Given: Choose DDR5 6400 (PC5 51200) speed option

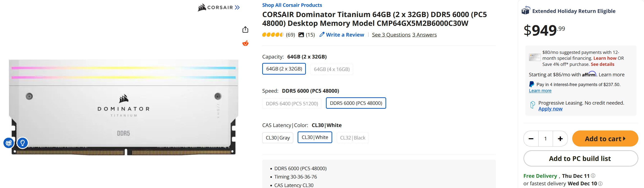Looking at the screenshot, I should pos(292,103).
